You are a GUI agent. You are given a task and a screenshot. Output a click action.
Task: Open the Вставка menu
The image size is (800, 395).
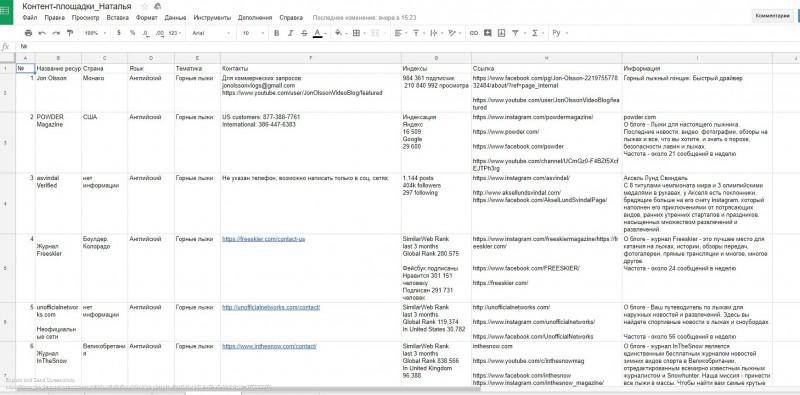117,17
